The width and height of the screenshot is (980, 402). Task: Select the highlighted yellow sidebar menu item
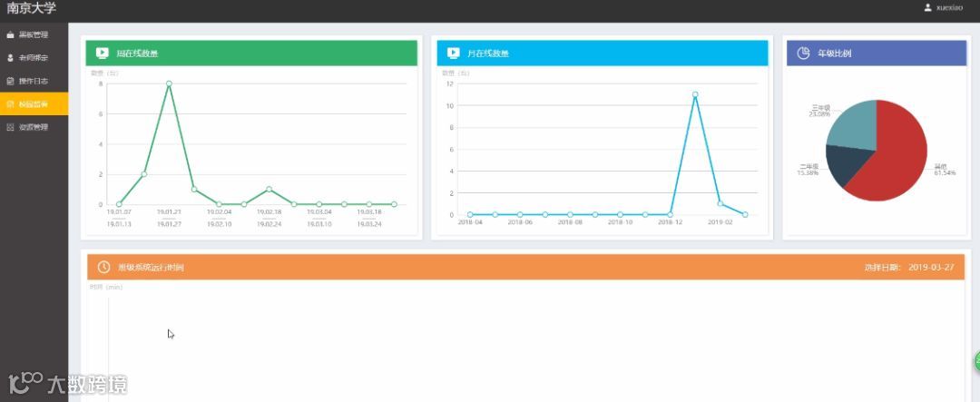pyautogui.click(x=34, y=103)
